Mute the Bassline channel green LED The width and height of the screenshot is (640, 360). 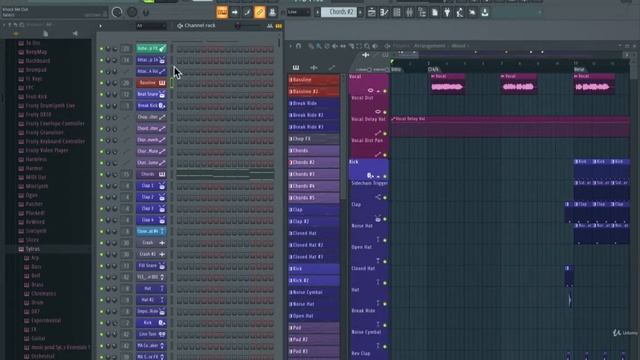(102, 83)
